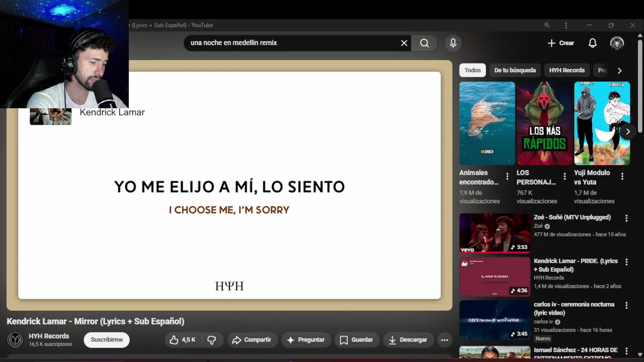
Task: Open the three-dot browser menu in title bar
Action: pos(566,25)
